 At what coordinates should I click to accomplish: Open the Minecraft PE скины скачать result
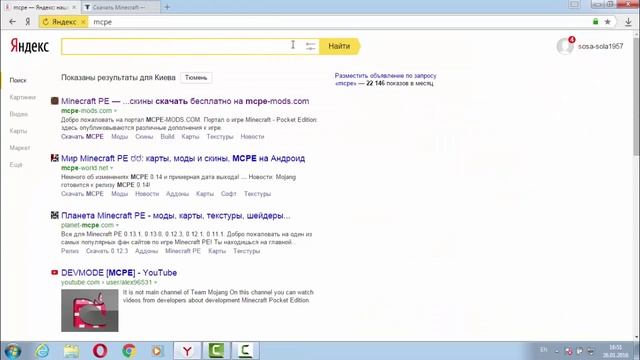pyautogui.click(x=185, y=101)
